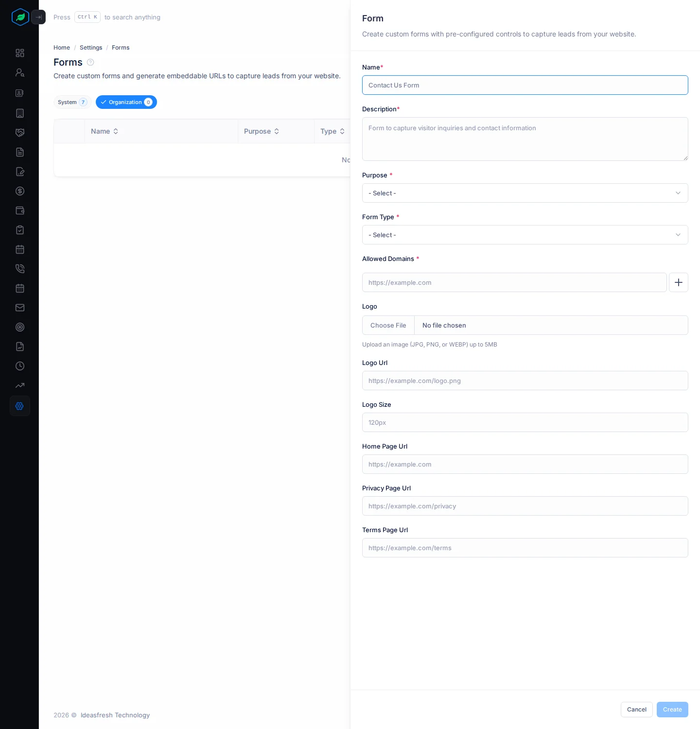The height and width of the screenshot is (729, 700).
Task: Click the search anything bar
Action: (x=107, y=17)
